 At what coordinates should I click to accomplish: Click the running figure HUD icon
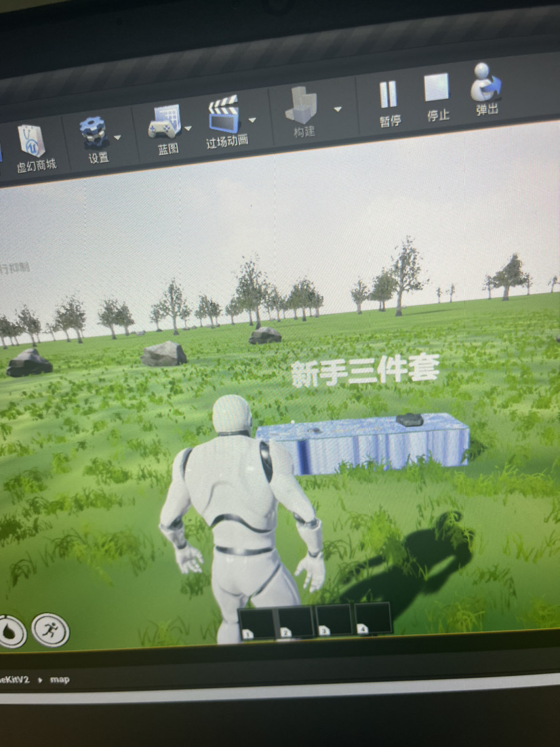(50, 629)
